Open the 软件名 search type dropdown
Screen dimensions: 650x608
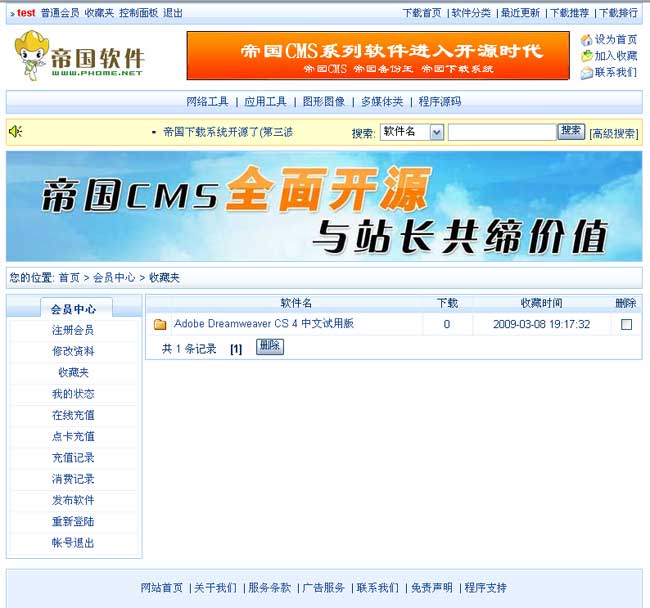tap(411, 132)
